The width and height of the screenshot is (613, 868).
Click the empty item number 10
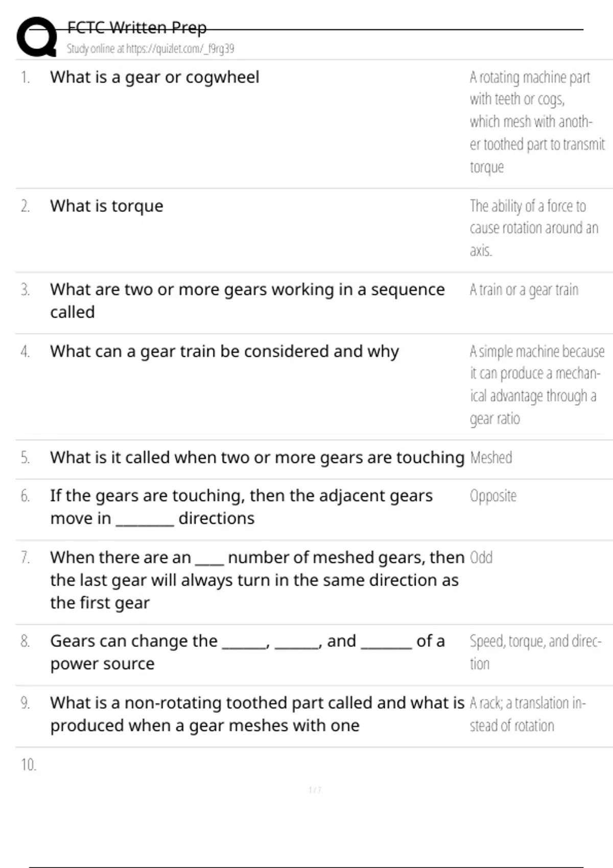(x=29, y=765)
